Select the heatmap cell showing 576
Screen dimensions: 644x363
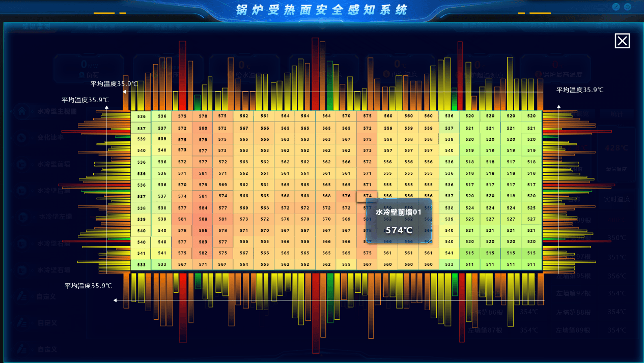click(x=346, y=196)
